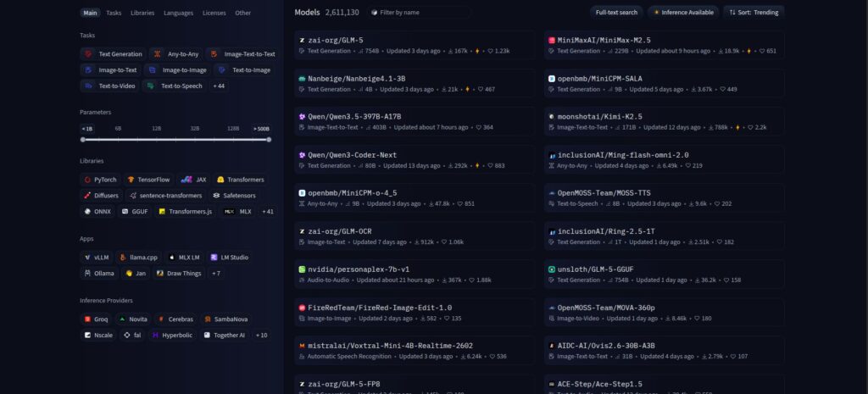Open Nanbeige/Nanbeige4.1-3B model
Viewport: 868px width, 394px height.
pyautogui.click(x=415, y=83)
